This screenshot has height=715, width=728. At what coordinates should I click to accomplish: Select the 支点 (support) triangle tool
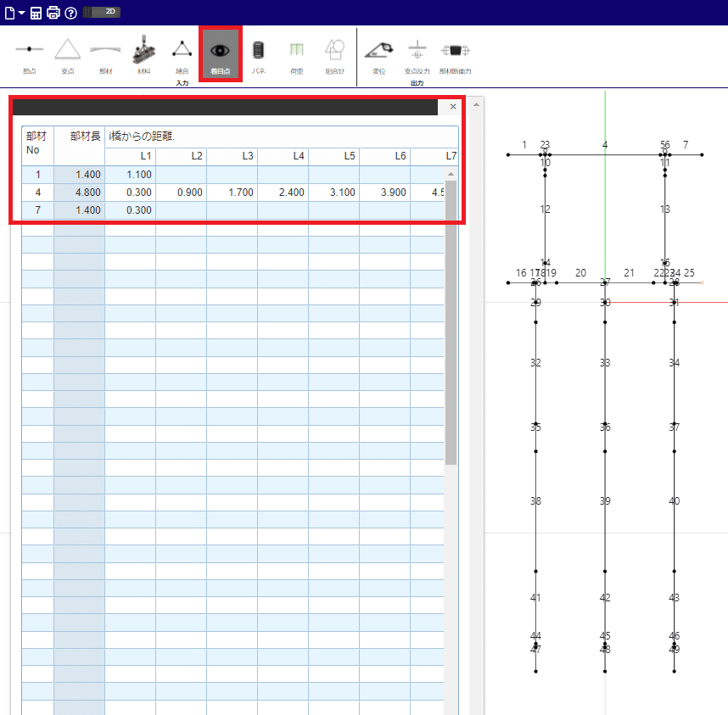(68, 56)
